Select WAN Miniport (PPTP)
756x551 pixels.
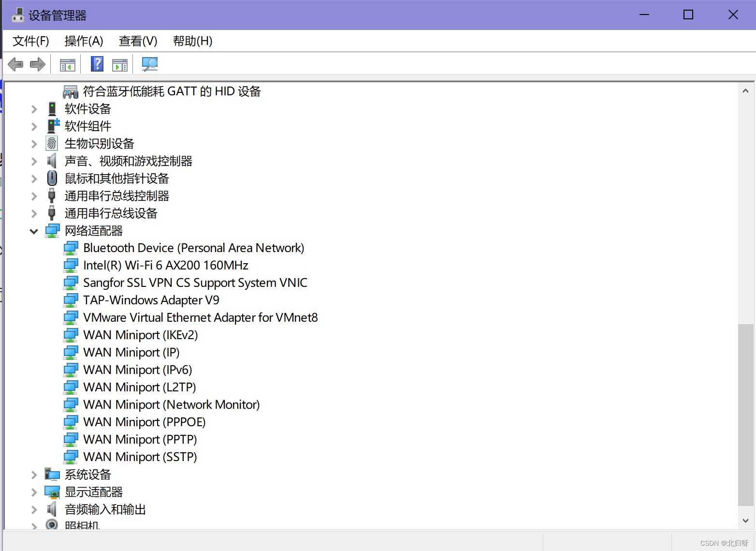point(140,439)
